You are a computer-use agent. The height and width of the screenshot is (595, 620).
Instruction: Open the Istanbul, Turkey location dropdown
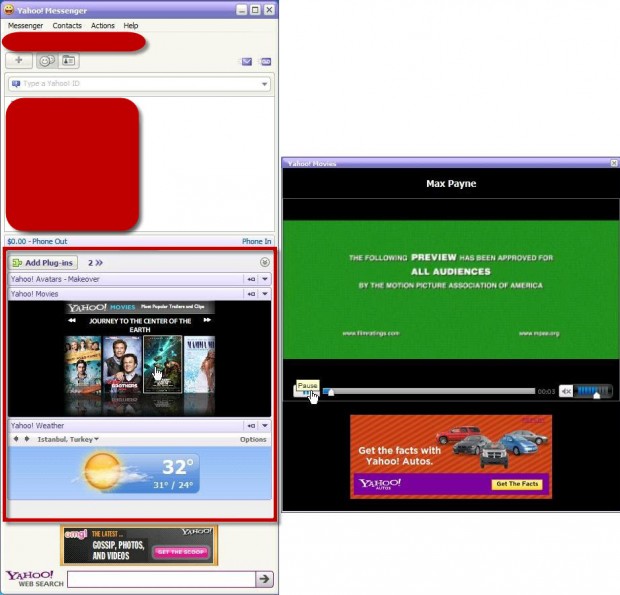(x=68, y=439)
